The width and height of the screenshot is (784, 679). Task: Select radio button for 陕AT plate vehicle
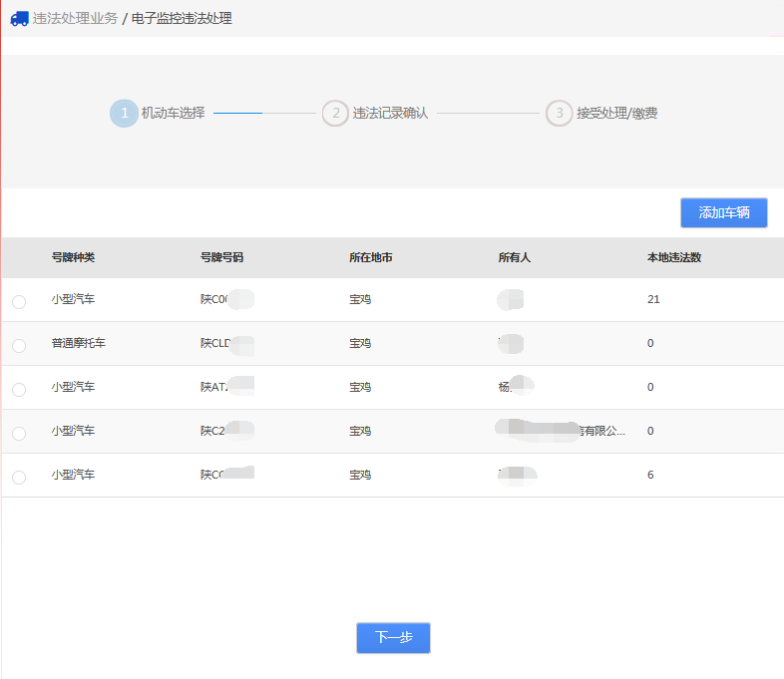click(x=19, y=390)
